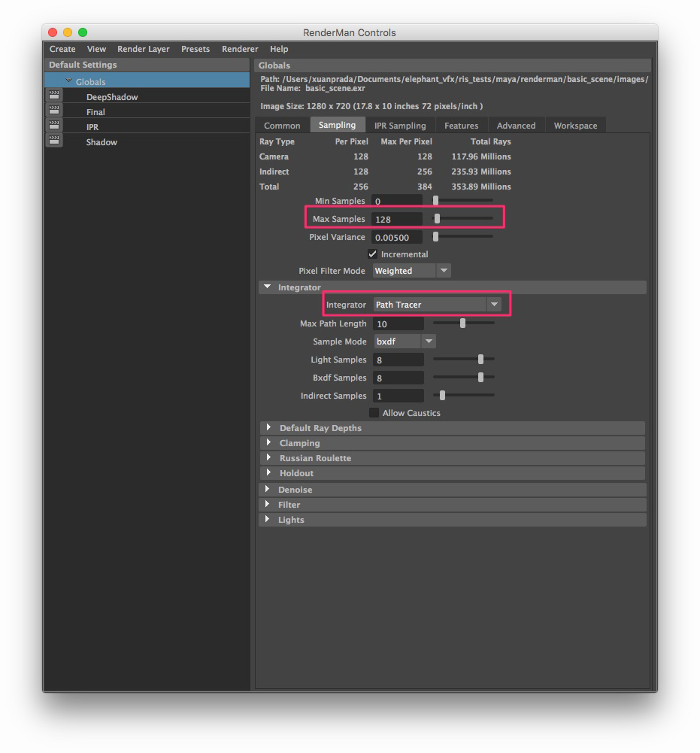This screenshot has height=753, width=700.
Task: Toggle the Incremental checkbox
Action: click(x=373, y=254)
